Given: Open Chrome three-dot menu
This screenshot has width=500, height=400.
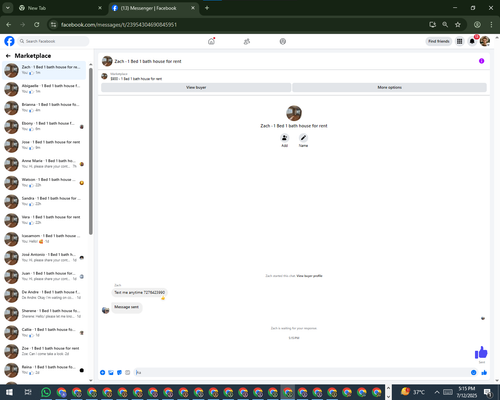Looking at the screenshot, I should point(491,24).
